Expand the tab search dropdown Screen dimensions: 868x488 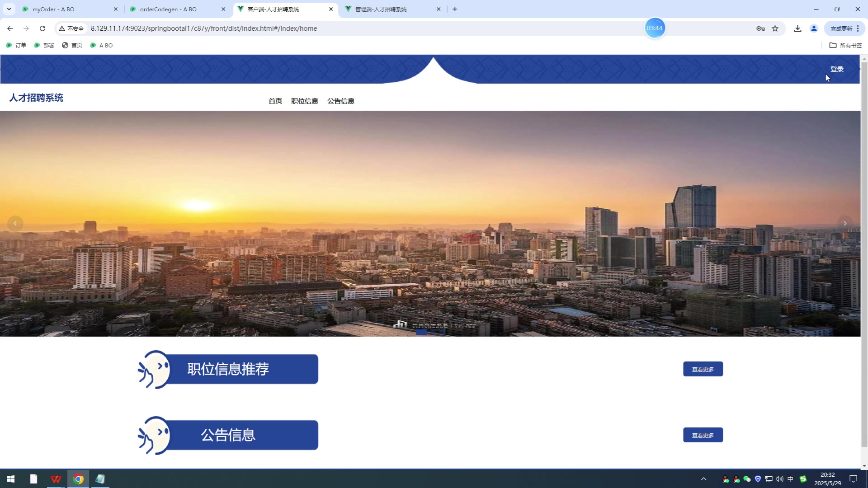[x=9, y=9]
